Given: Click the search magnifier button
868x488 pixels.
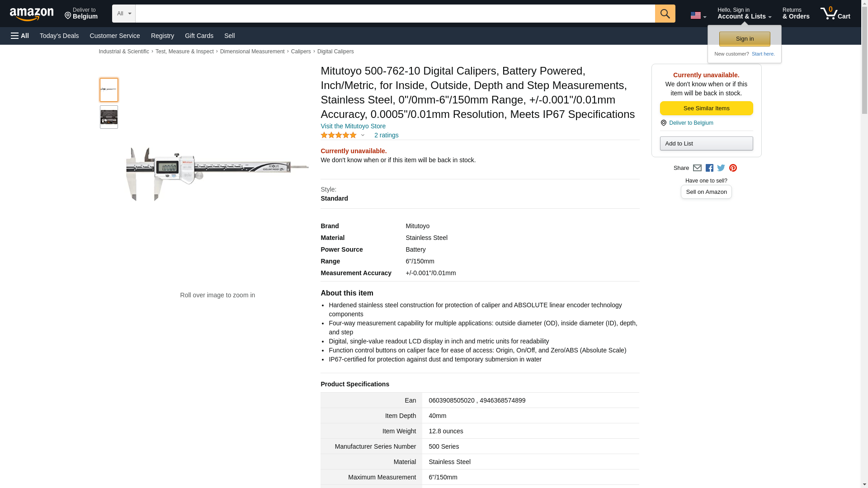Looking at the screenshot, I should [x=665, y=14].
